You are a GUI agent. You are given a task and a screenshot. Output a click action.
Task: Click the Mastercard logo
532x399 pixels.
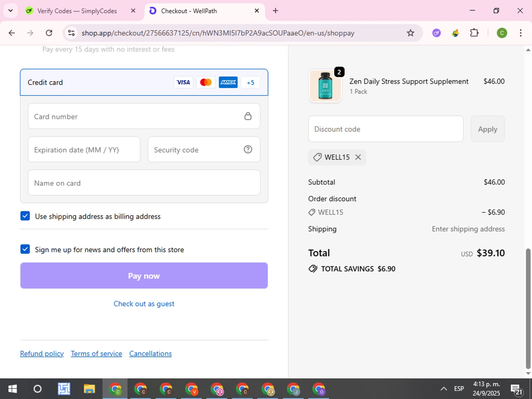[206, 82]
